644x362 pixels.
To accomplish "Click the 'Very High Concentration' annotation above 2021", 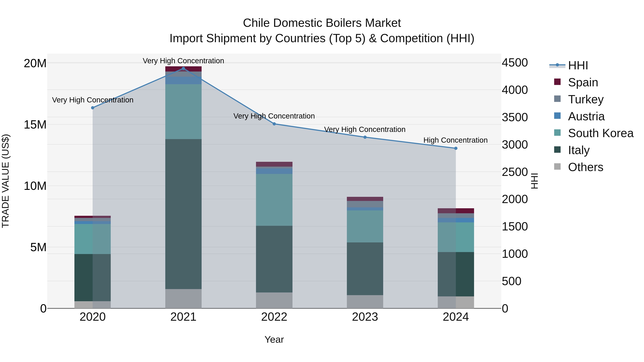I will (183, 61).
